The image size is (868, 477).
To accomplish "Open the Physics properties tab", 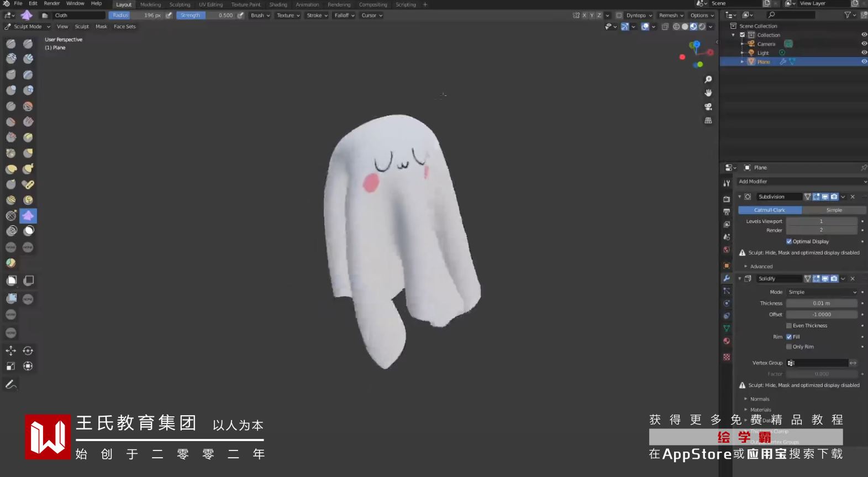I will coord(727,303).
